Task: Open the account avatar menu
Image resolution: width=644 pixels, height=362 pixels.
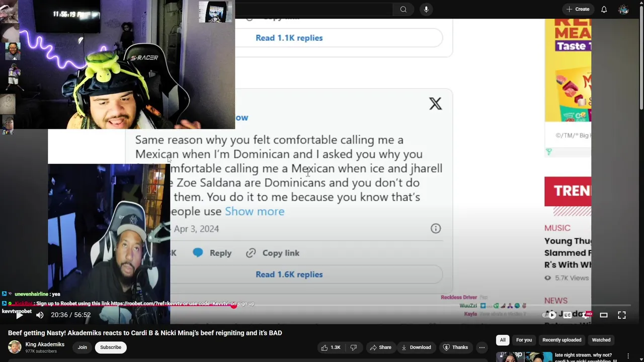Action: pos(623,9)
